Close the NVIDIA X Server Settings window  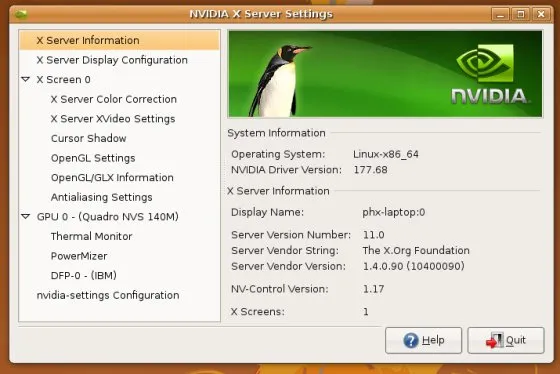click(541, 14)
